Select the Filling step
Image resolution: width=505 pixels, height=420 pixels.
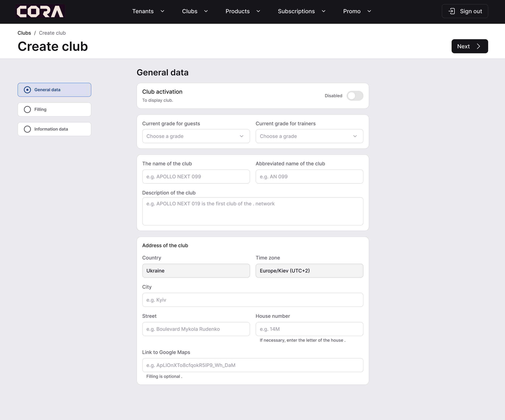[x=54, y=110]
